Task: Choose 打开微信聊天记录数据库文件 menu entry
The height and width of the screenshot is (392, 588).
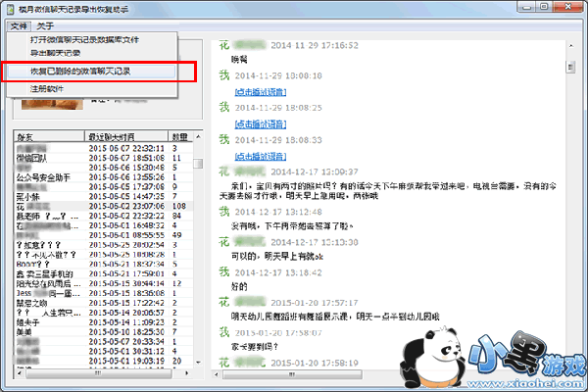Action: 84,40
